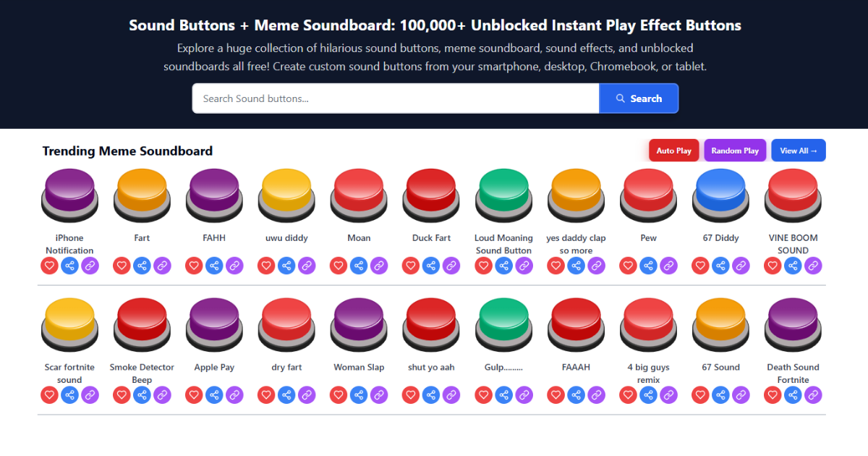Favorite the 67 Diddy sound
This screenshot has height=456, width=868.
pos(700,266)
